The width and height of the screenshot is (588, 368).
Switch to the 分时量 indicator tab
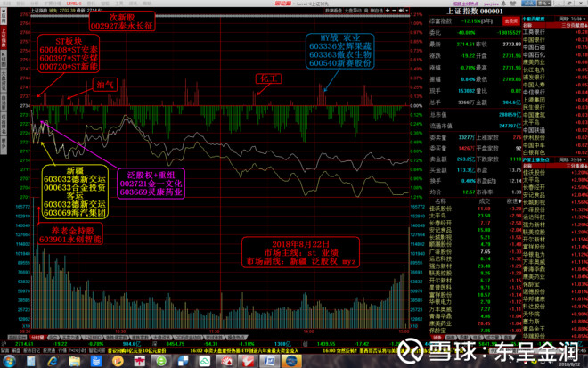[37, 338]
